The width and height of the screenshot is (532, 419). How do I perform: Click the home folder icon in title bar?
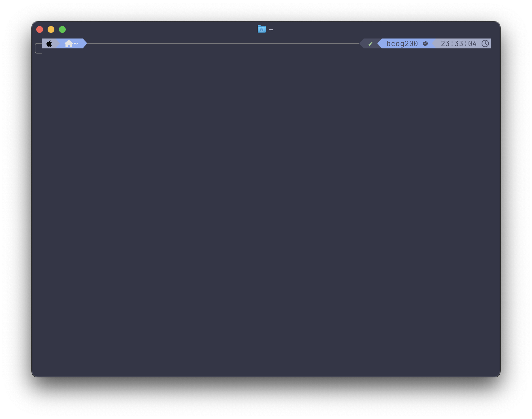click(261, 29)
